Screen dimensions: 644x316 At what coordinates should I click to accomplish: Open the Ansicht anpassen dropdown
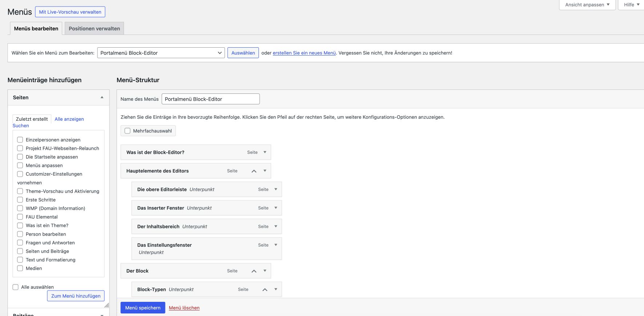tap(587, 5)
